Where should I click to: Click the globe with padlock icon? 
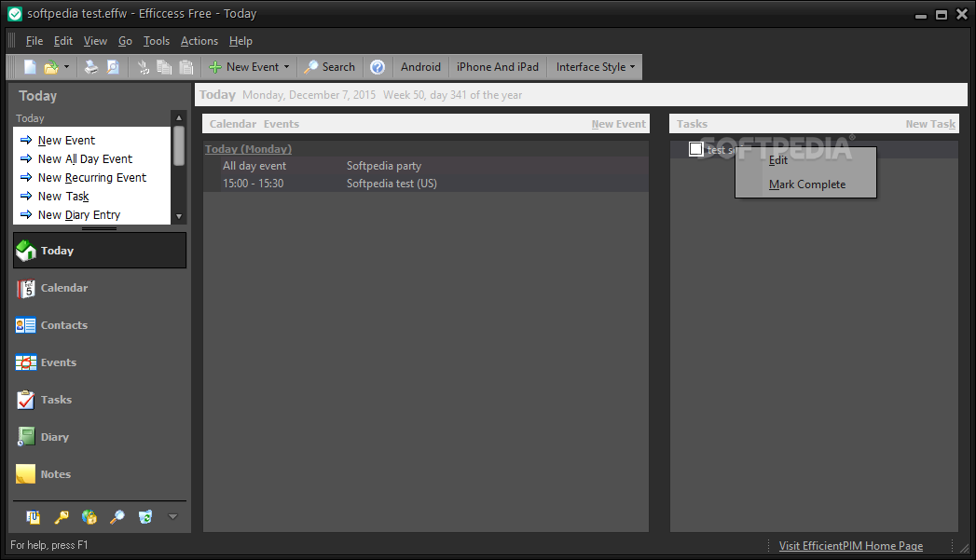pyautogui.click(x=89, y=517)
